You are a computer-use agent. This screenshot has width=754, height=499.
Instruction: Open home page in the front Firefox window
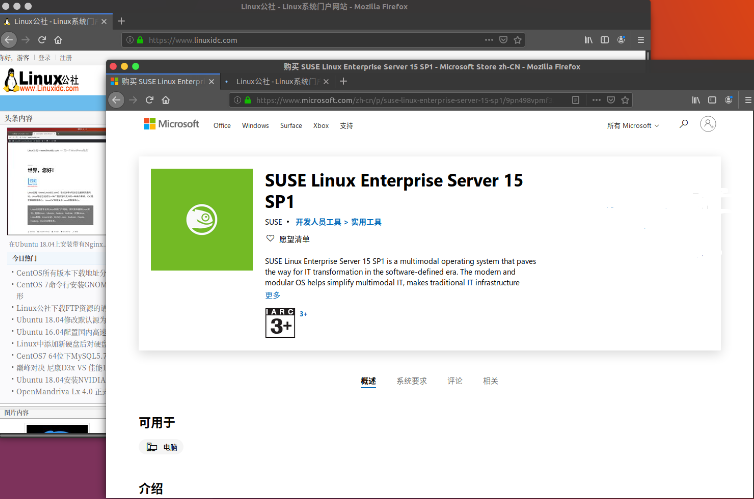coord(166,100)
